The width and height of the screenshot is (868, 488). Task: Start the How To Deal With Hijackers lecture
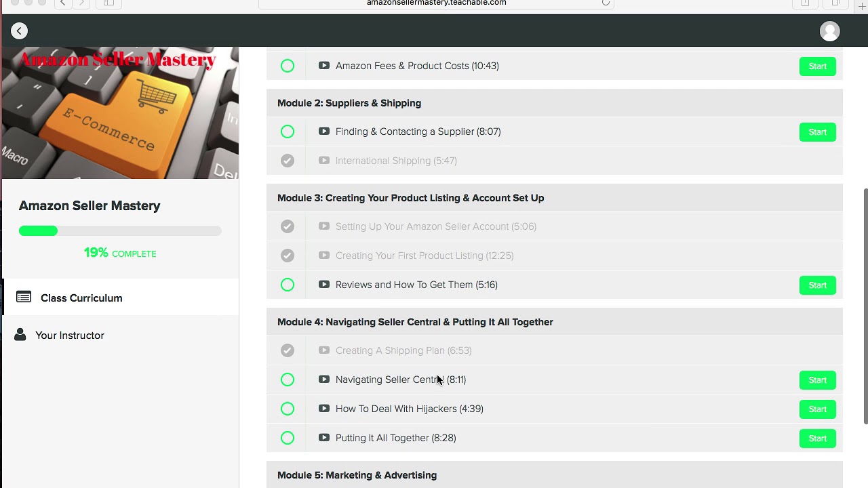tap(817, 409)
